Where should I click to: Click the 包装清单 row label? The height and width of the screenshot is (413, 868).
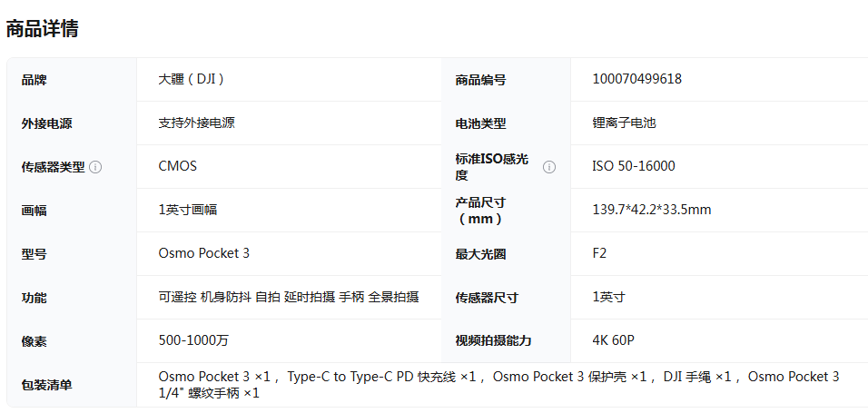point(46,385)
